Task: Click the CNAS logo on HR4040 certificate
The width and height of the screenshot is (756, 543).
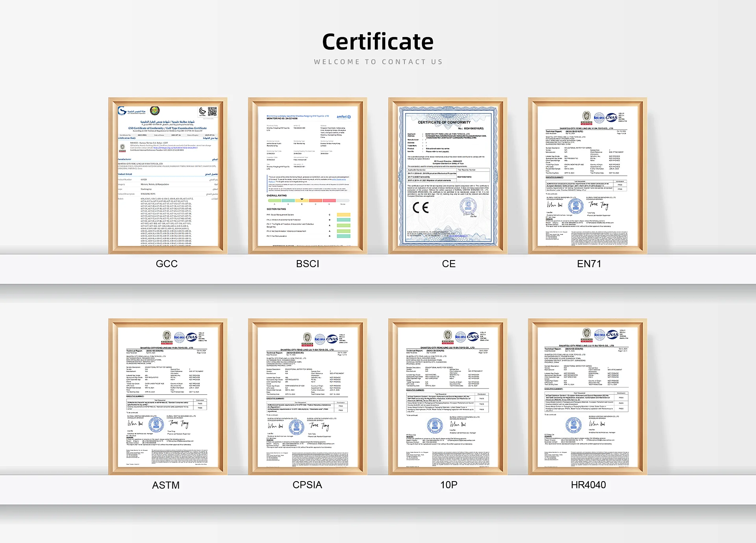Action: (x=612, y=335)
